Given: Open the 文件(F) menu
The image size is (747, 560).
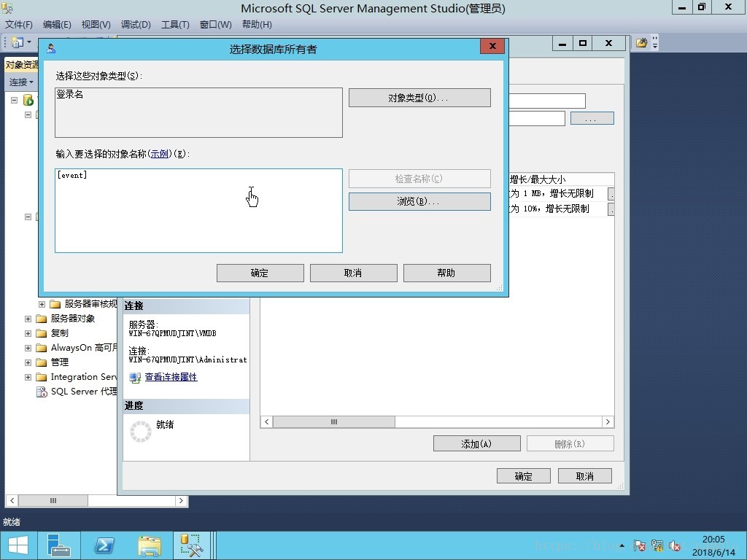Looking at the screenshot, I should tap(18, 25).
